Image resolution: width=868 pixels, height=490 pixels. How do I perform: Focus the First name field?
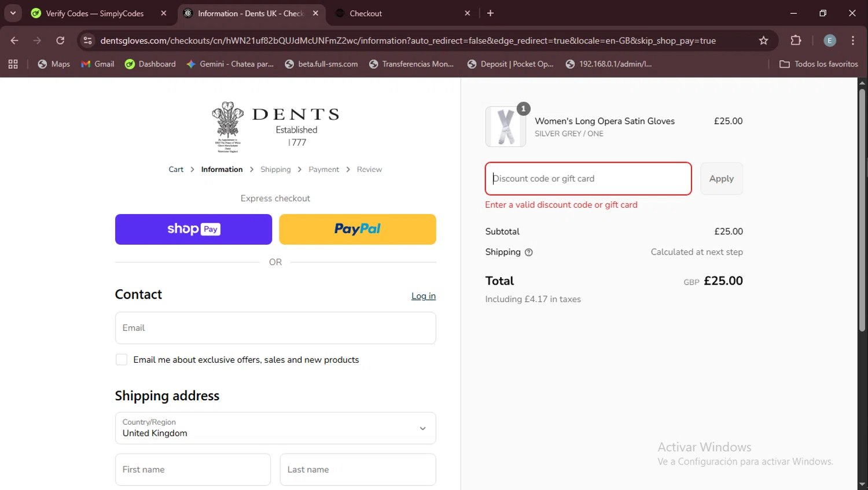[x=193, y=470]
